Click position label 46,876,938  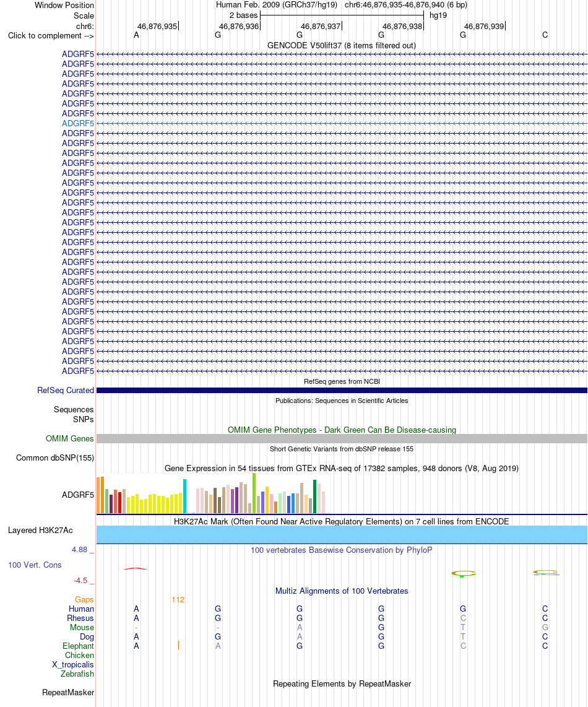pos(402,26)
